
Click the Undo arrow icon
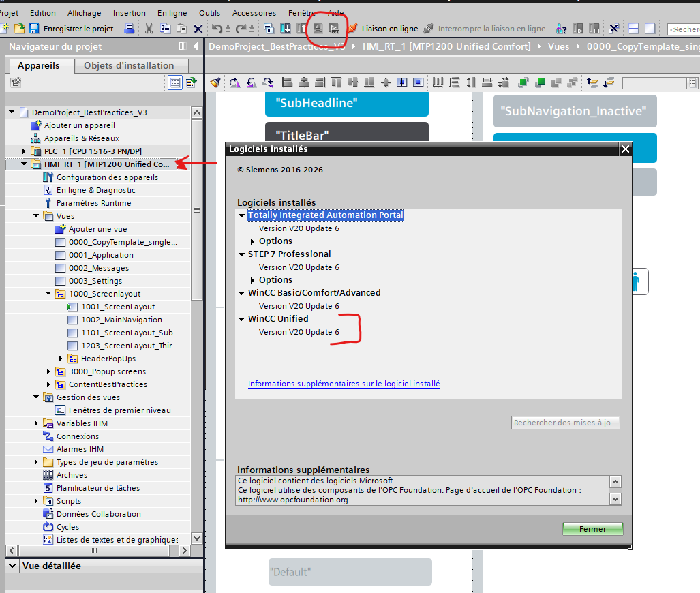(x=217, y=29)
